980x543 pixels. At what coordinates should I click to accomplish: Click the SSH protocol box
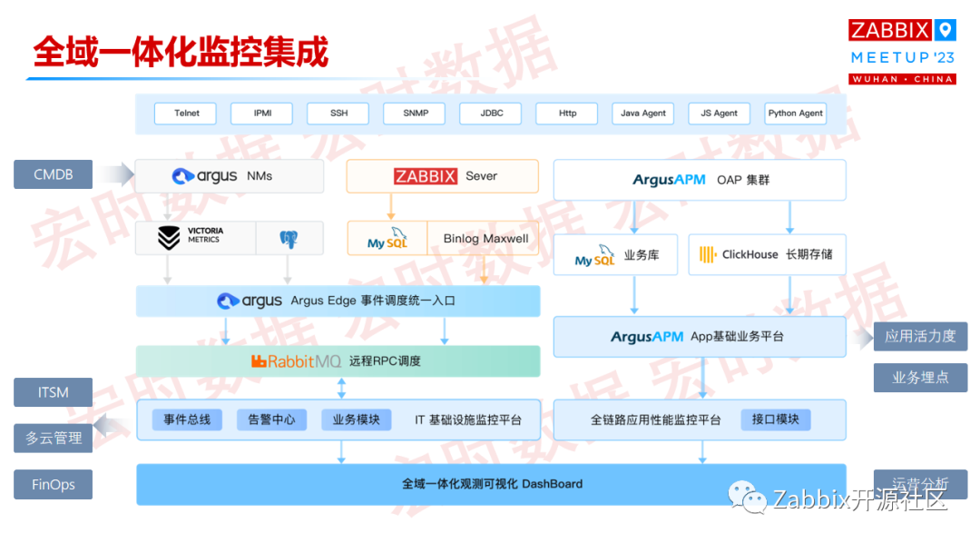tap(338, 114)
